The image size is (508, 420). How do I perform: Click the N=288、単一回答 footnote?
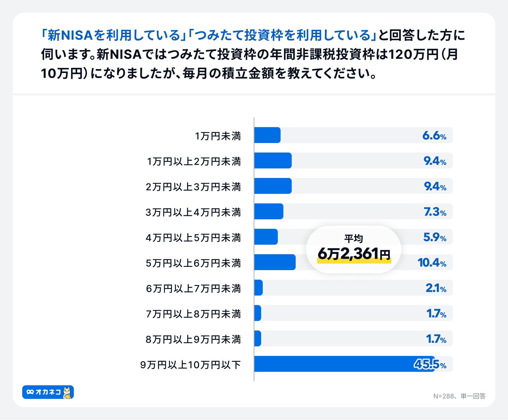coord(459,396)
